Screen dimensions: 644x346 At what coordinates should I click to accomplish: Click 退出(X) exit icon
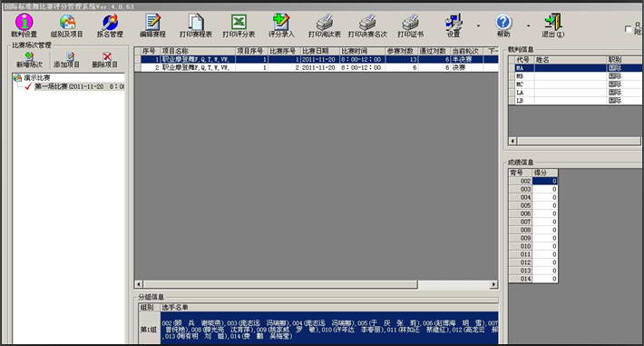552,26
